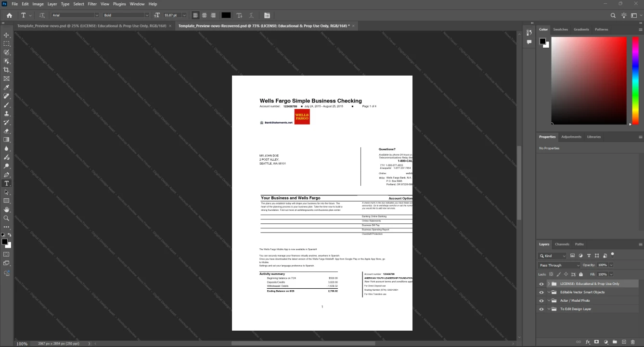
Task: Select the Clone Stamp tool
Action: 7,114
